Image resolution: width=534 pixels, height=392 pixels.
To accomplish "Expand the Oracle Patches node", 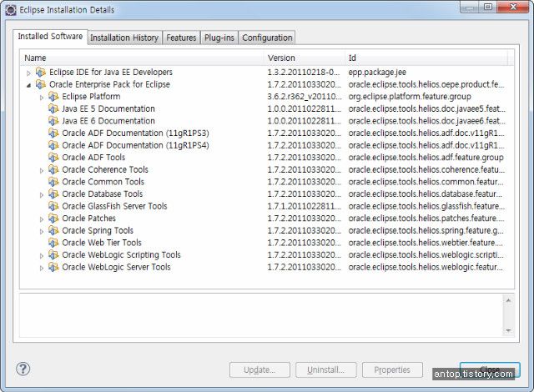I will pos(42,219).
